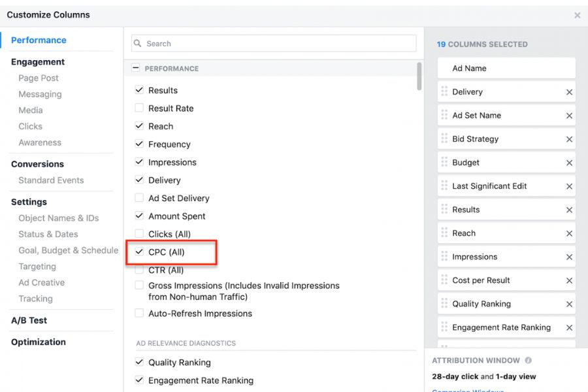Grab drag handle of selected Reach column
Screen dimensions: 588x392
[444, 233]
